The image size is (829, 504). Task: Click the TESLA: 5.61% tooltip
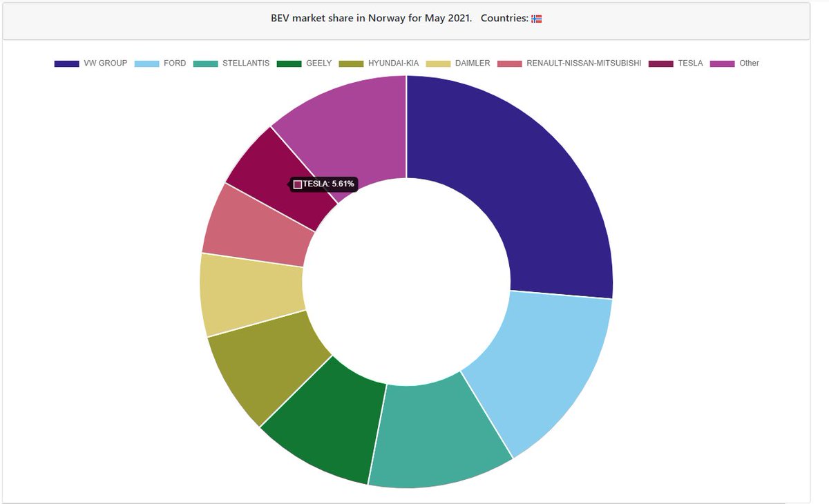point(324,184)
